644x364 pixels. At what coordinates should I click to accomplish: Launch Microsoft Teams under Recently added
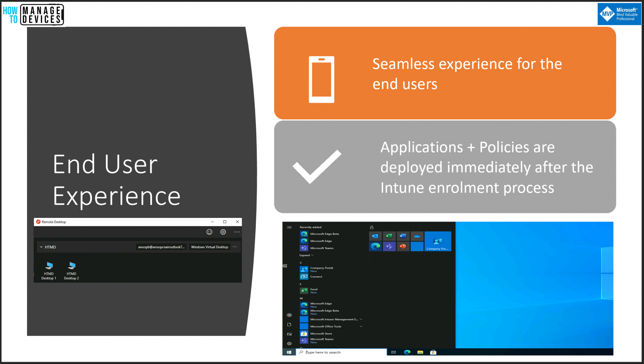321,248
